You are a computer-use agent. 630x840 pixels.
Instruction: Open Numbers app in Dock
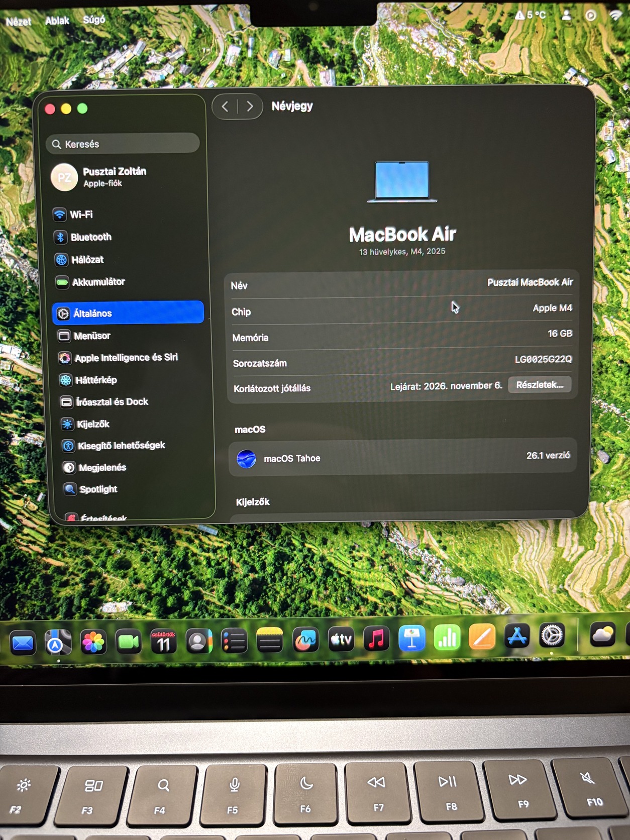point(447,638)
